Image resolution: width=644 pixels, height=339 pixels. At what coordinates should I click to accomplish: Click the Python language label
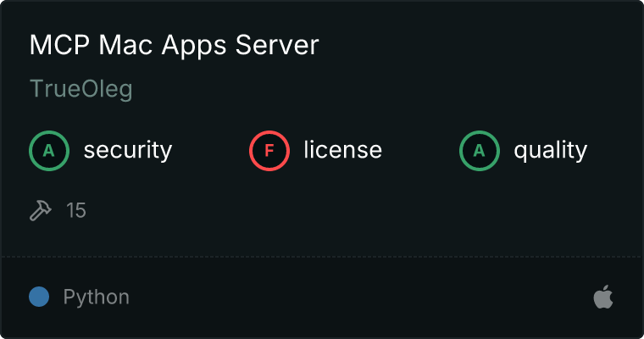click(96, 297)
